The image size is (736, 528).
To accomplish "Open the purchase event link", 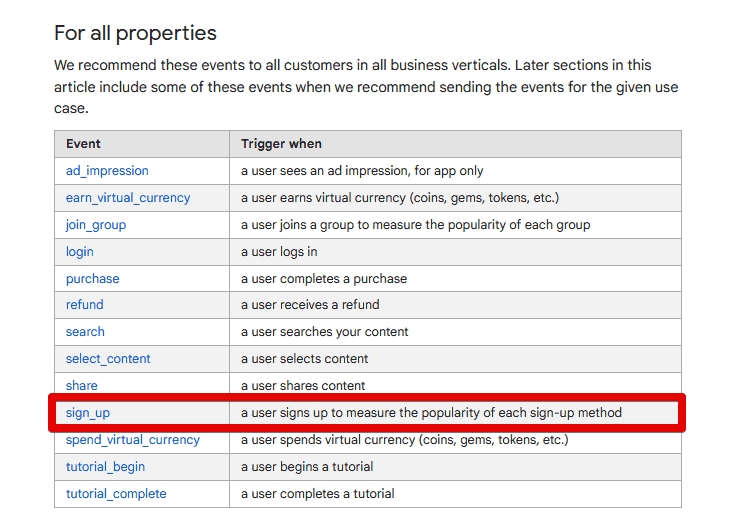I will point(93,279).
